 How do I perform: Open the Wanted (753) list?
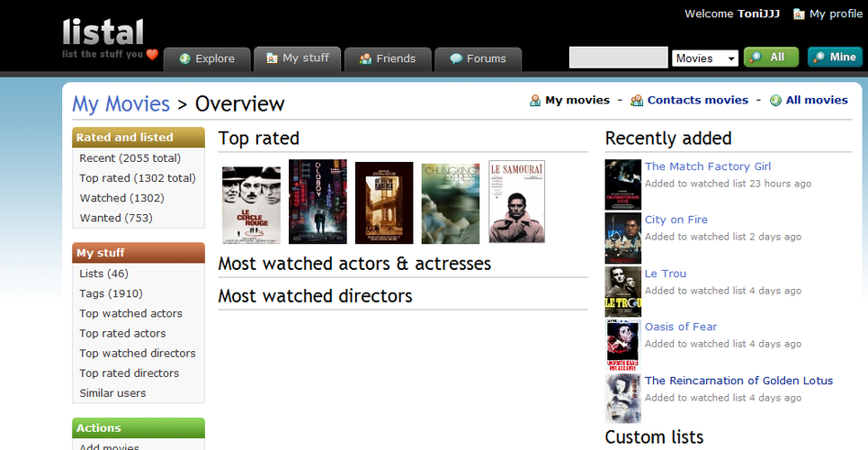pyautogui.click(x=116, y=218)
